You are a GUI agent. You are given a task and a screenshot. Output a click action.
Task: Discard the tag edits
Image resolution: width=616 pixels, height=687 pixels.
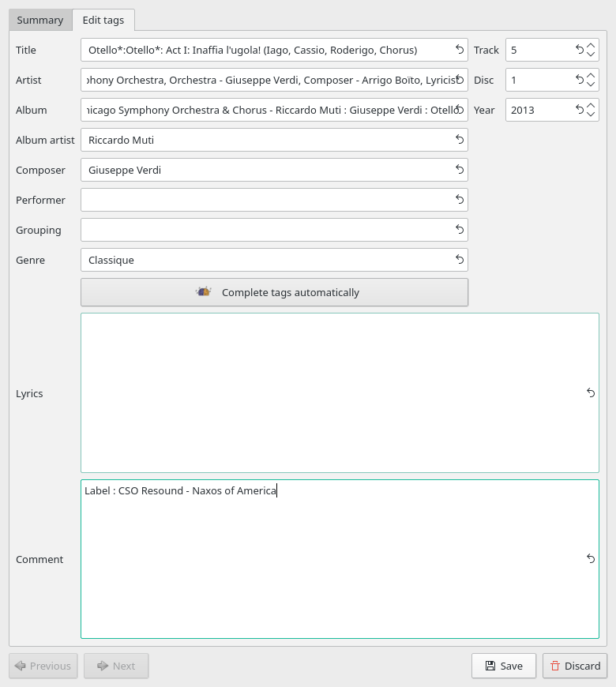coord(575,666)
